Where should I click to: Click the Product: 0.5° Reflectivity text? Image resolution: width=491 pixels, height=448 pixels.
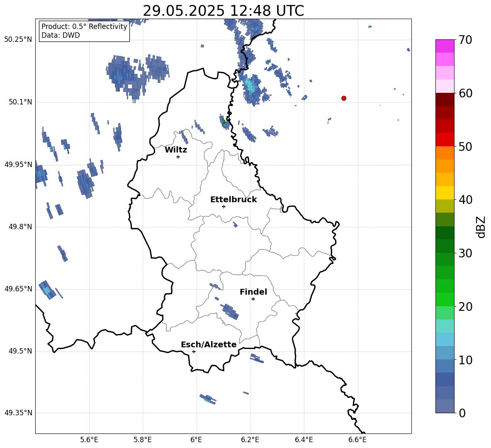[x=84, y=27]
